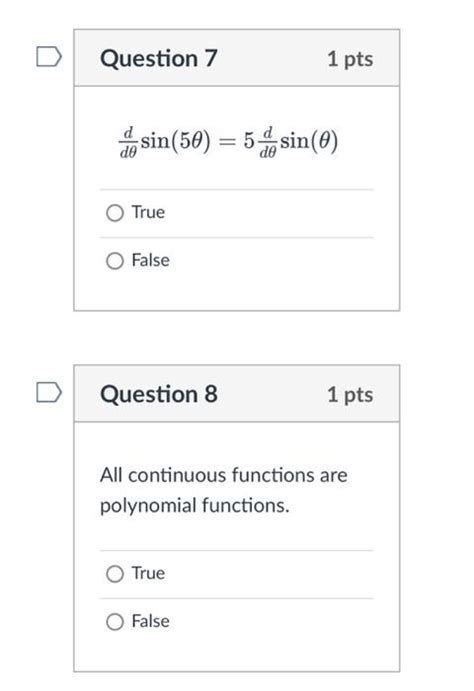Select the True radio button for Question 8
Viewport: 474px width, 691px height.
115,574
